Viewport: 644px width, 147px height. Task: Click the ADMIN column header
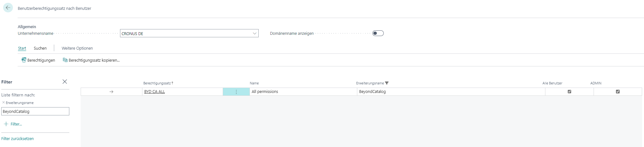[596, 83]
